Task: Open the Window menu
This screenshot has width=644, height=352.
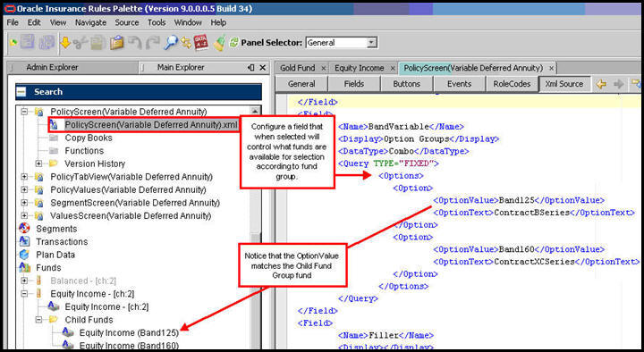Action: click(x=188, y=22)
